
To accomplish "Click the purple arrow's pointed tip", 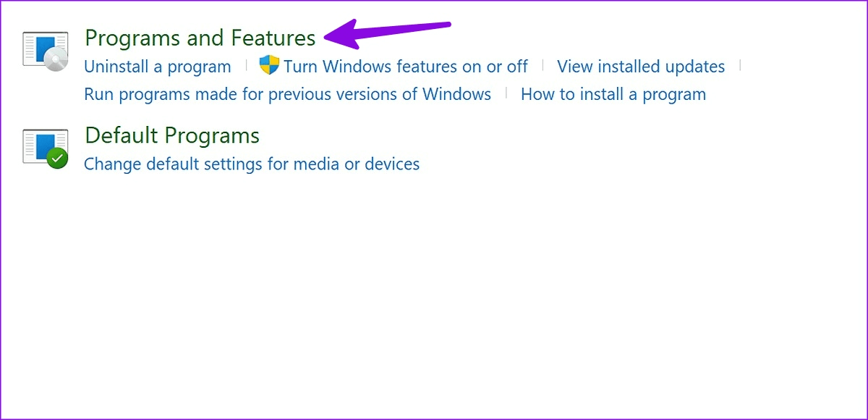I will (327, 34).
